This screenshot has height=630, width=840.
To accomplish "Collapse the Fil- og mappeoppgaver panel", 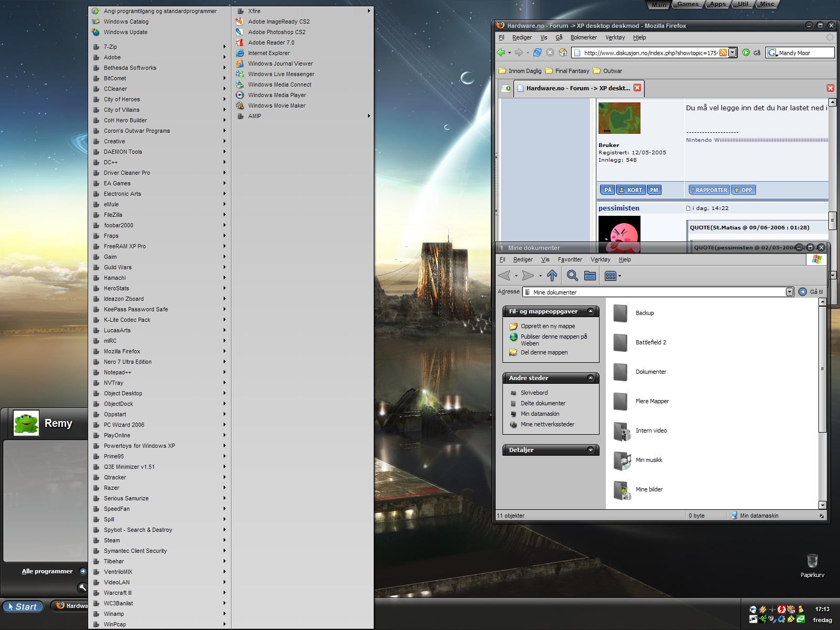I will 591,311.
